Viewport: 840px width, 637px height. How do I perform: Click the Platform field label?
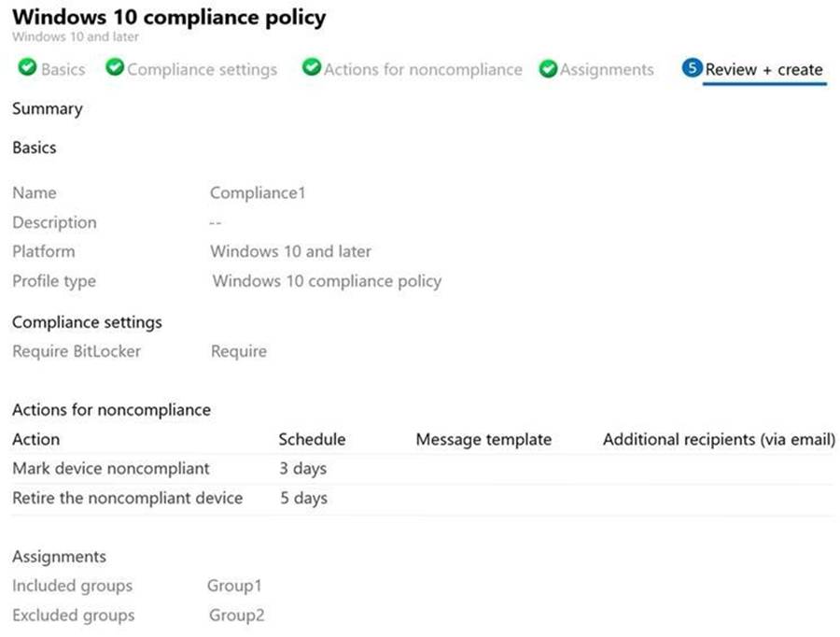point(43,251)
